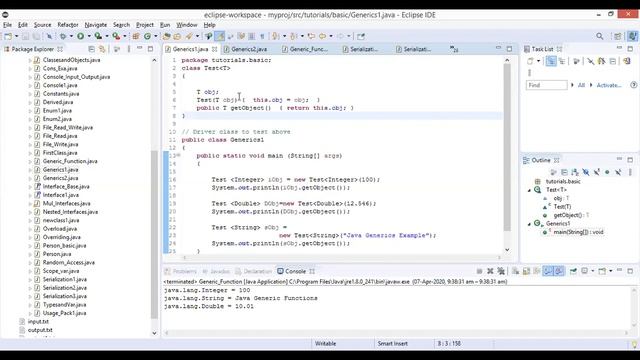
Task: Switch to the Generics2.java editor tab
Action: (x=249, y=49)
